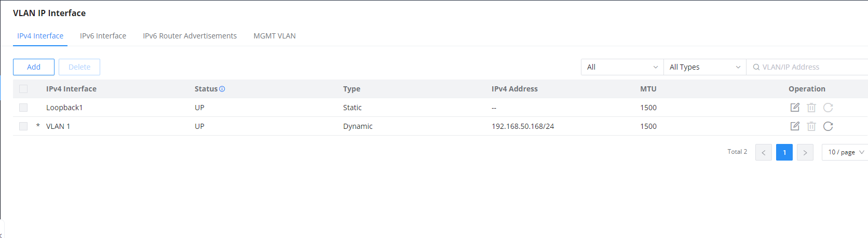Screen dimensions: 868x238
Task: Open the MGMT VLAN tab
Action: [275, 36]
